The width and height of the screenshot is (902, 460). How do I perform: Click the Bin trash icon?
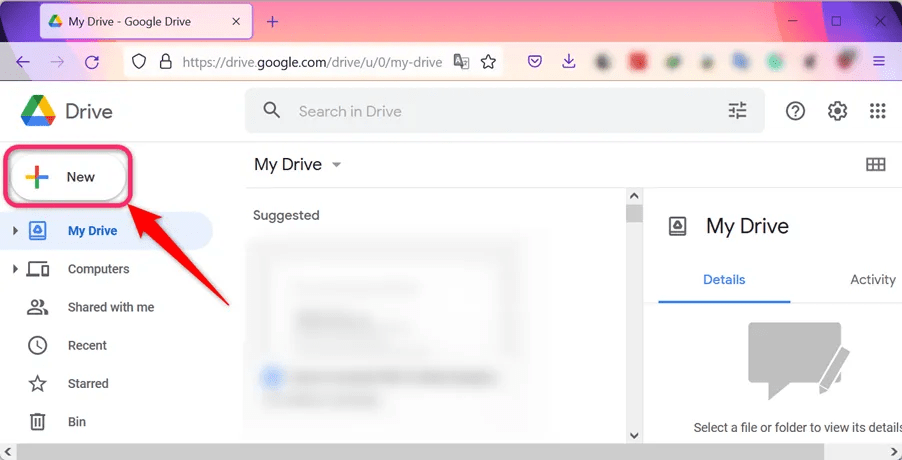coord(37,422)
